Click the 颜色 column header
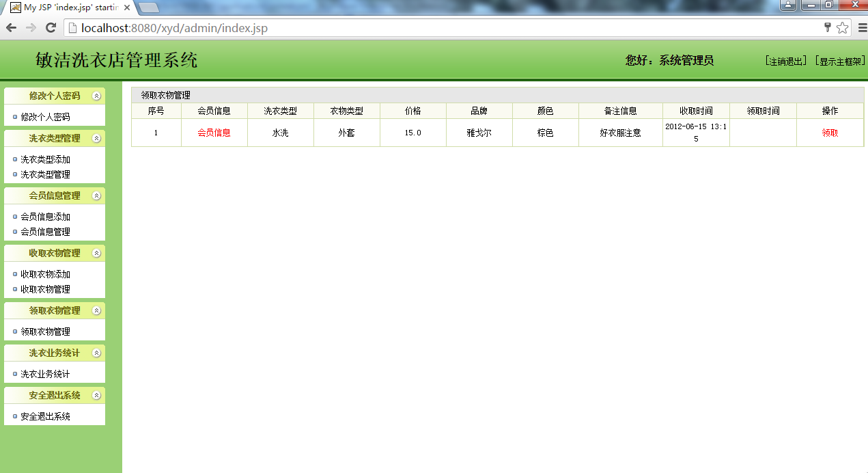The height and width of the screenshot is (473, 868). tap(545, 111)
